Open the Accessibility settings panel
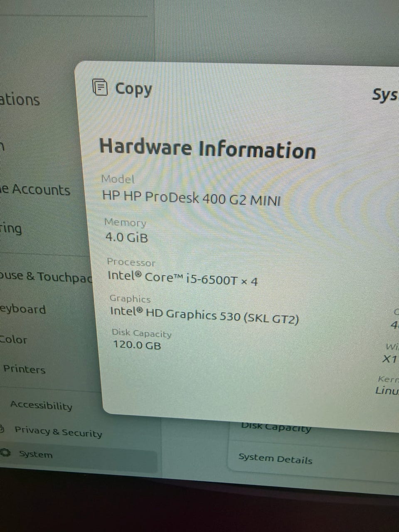The height and width of the screenshot is (532, 399). tap(41, 405)
